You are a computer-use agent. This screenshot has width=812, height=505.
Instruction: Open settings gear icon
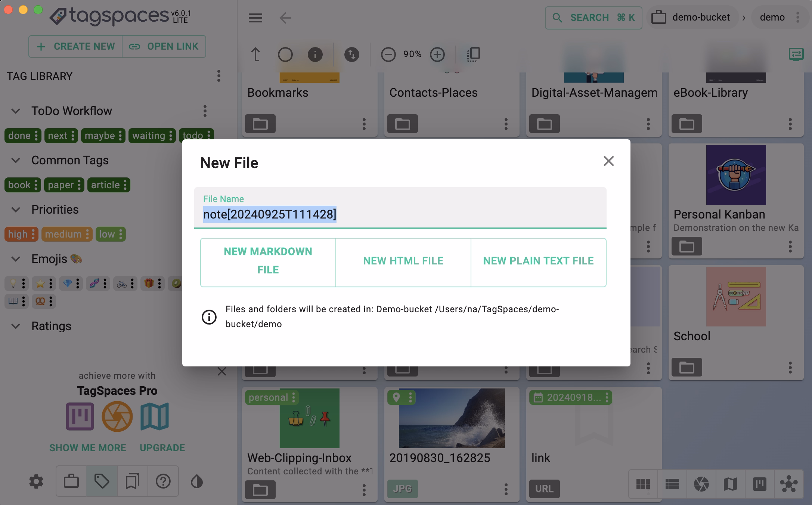point(36,481)
